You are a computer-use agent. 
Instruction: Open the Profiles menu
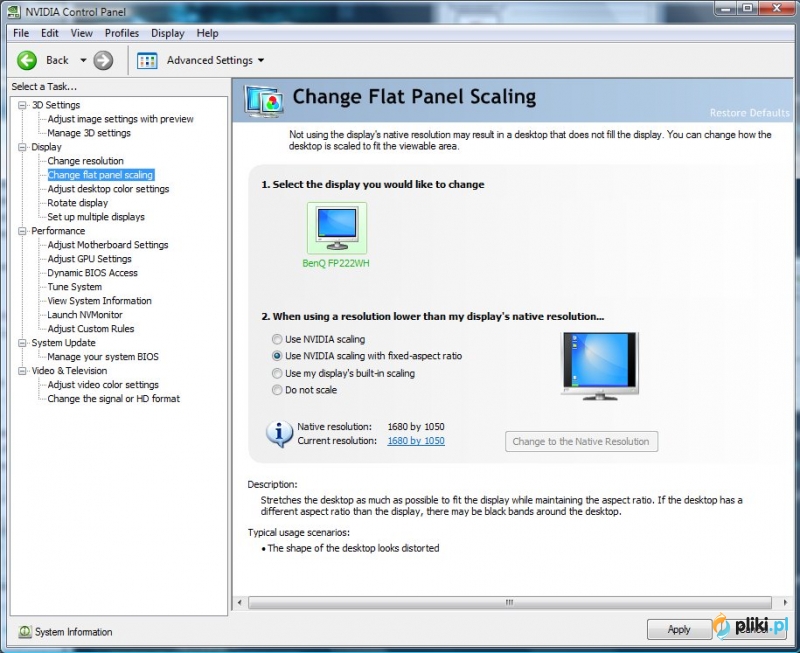click(x=122, y=33)
